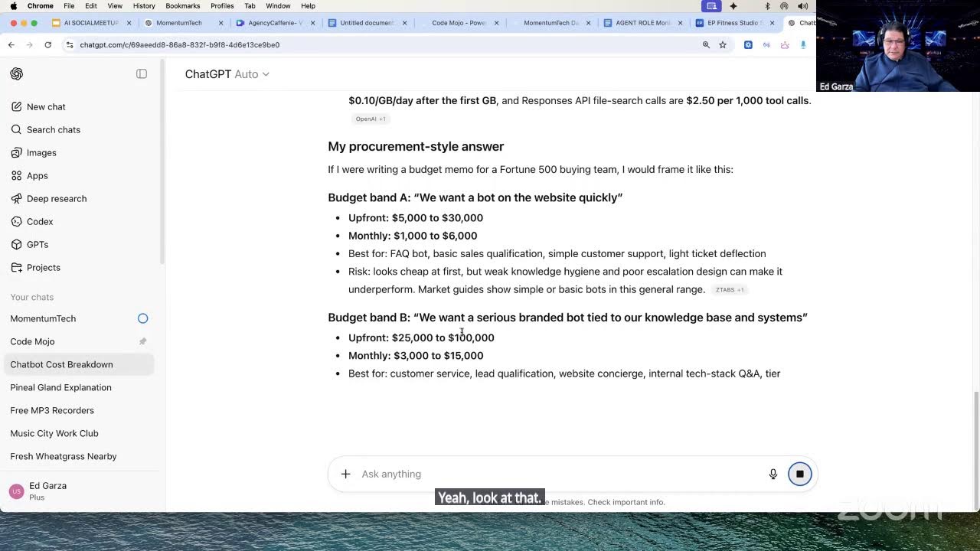Stop the response generation
Image resolution: width=980 pixels, height=551 pixels.
tap(799, 474)
